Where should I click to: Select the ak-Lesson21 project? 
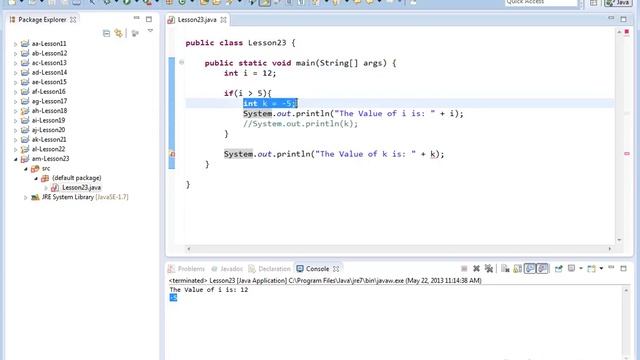(48, 140)
